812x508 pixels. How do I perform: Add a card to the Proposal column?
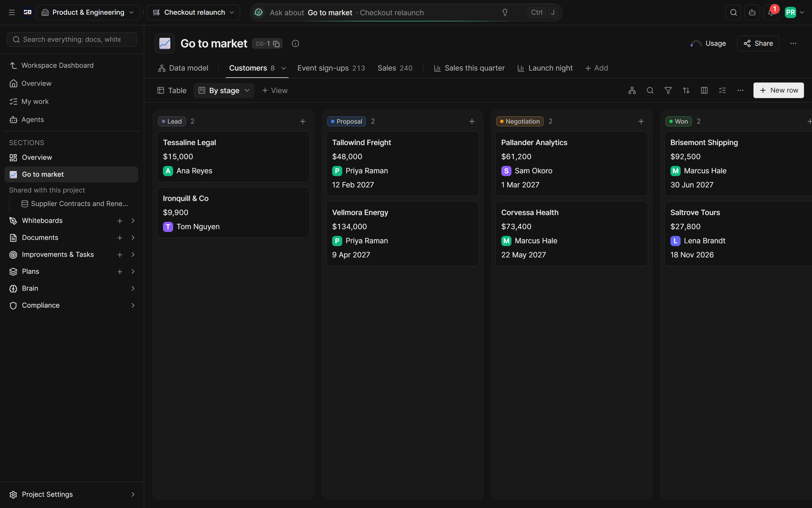coord(472,121)
